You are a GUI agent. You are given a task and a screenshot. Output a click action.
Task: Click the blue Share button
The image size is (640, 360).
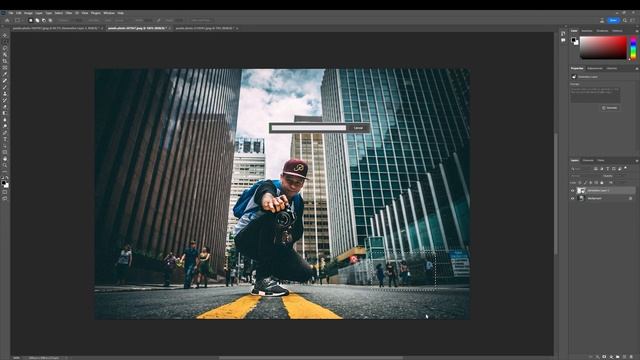click(x=613, y=20)
